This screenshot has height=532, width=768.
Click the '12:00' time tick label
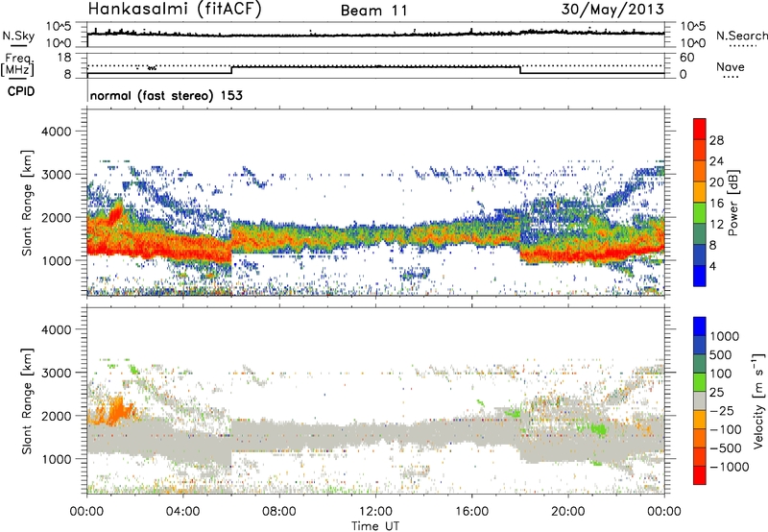[x=375, y=512]
